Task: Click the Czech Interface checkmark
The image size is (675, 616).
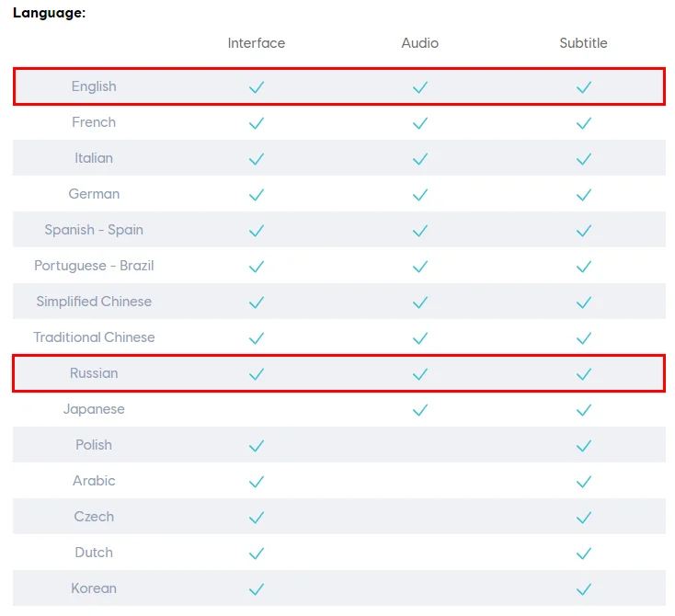Action: [257, 517]
